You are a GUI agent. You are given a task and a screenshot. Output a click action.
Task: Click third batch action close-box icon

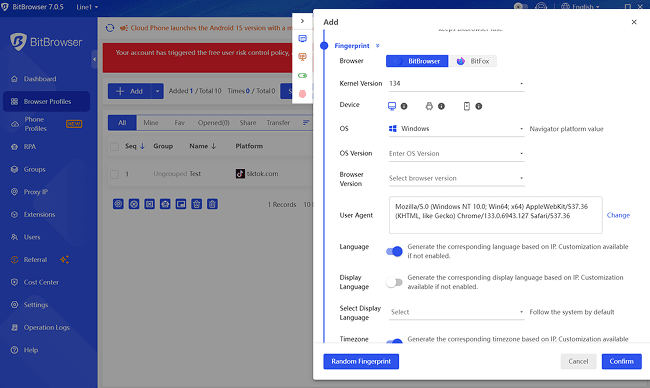[150, 204]
